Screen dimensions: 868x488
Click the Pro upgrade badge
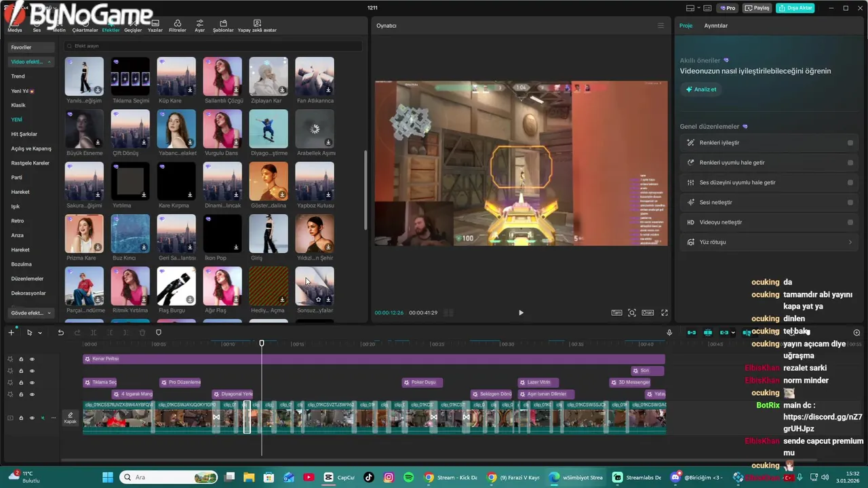(x=728, y=8)
